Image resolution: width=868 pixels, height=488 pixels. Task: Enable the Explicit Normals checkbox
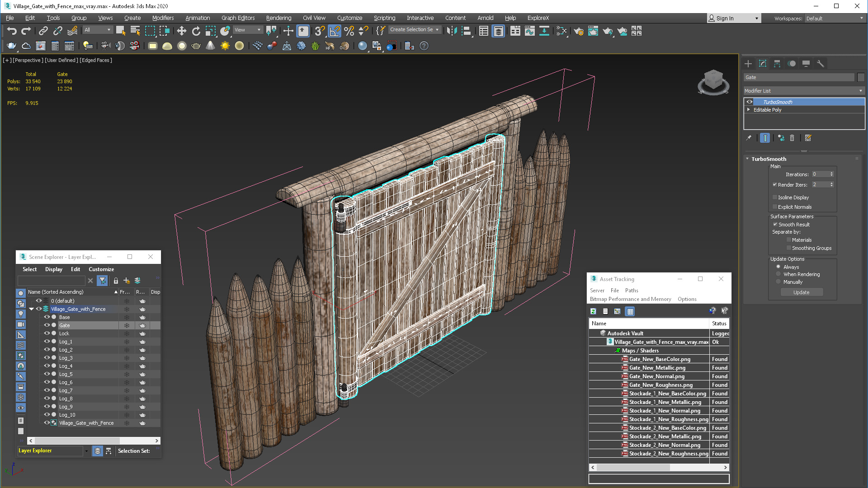[775, 207]
